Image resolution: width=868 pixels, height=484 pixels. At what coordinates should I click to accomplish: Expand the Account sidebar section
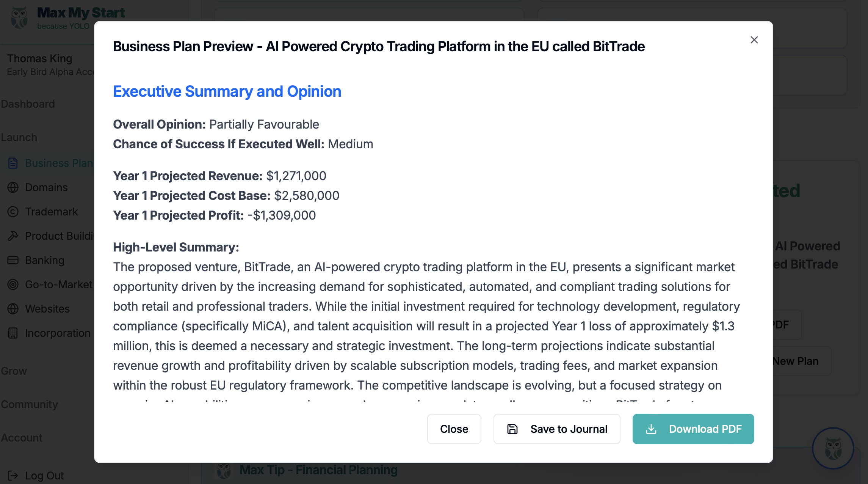pyautogui.click(x=22, y=438)
